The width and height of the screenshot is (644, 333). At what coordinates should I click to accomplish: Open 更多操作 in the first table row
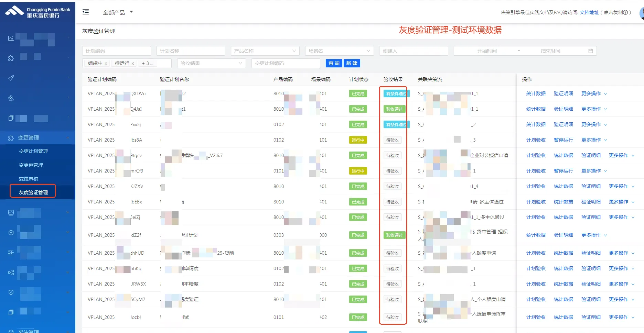594,93
